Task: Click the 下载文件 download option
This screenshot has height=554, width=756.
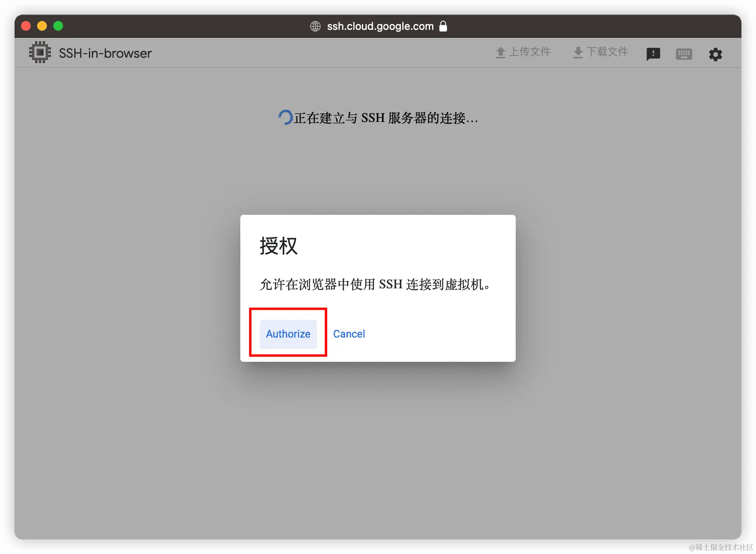Action: (x=608, y=52)
